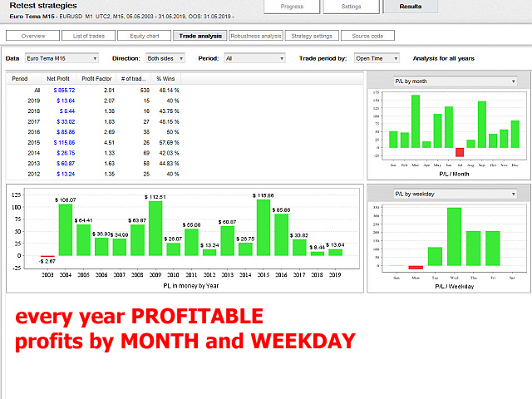
Task: Expand the Data dropdown showing Euro Tema M15
Action: tap(62, 59)
